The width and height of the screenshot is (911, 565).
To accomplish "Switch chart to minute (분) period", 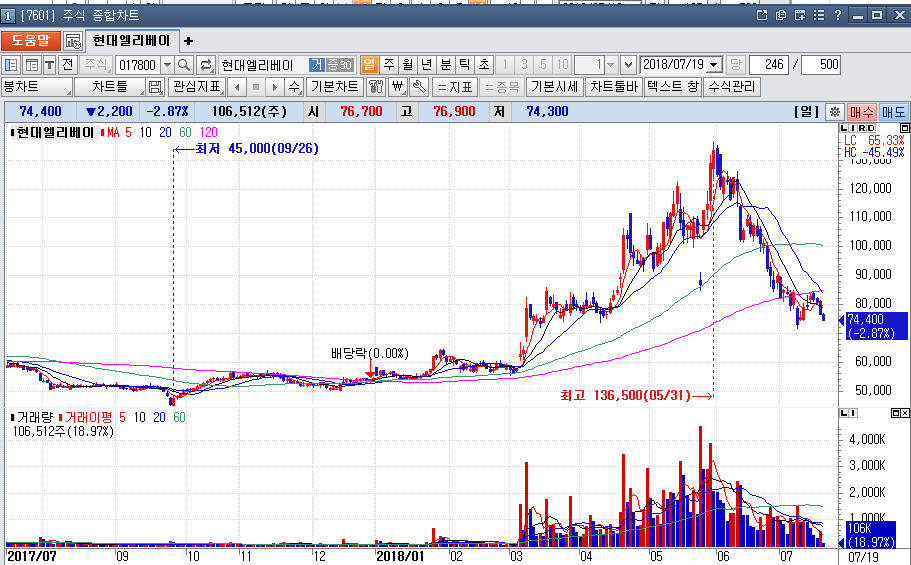I will (446, 64).
